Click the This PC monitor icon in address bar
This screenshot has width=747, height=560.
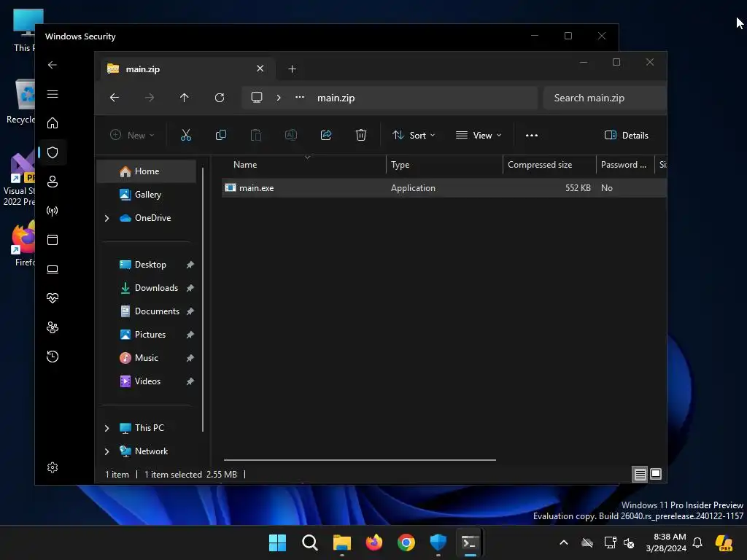pos(257,98)
